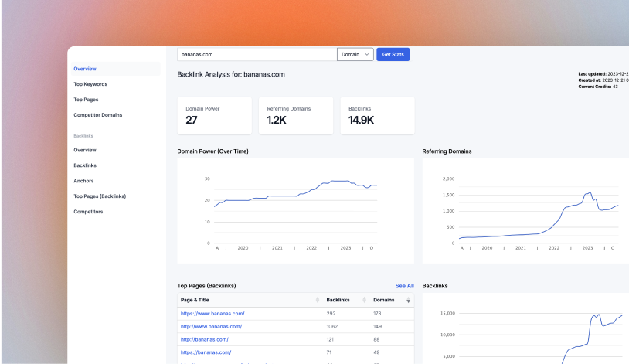Navigate to Top Pages (Backlinks)
Viewport: 629px width, 364px height.
100,196
